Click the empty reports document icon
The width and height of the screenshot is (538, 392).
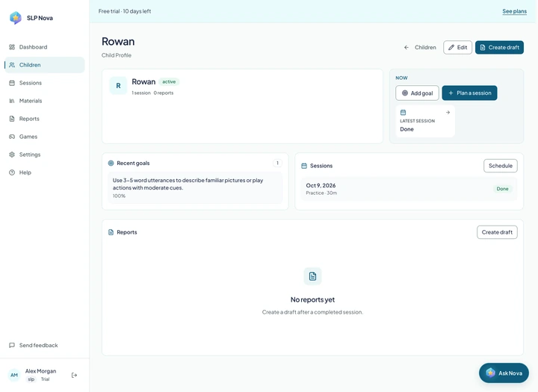[x=312, y=276]
